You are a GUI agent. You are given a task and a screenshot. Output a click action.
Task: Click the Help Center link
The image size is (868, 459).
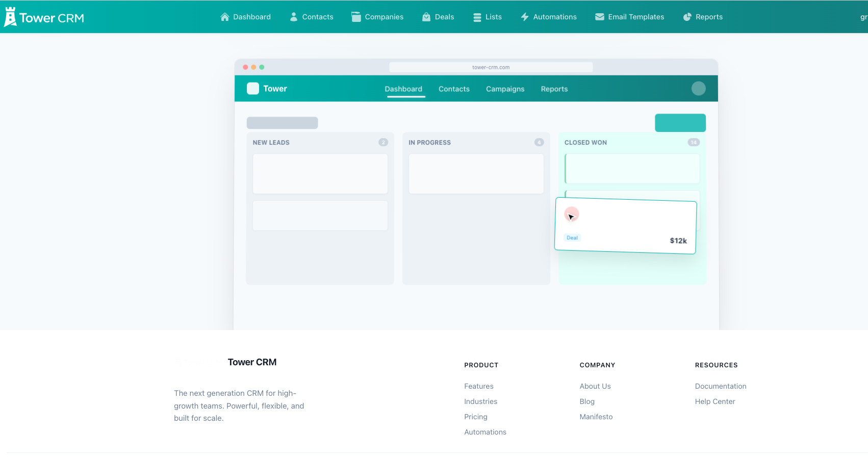714,401
